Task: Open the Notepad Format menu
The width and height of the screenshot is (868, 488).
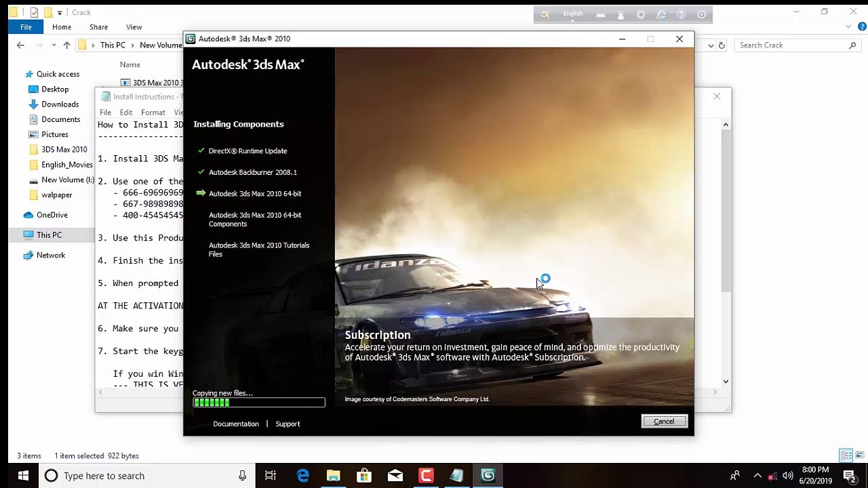Action: 153,113
